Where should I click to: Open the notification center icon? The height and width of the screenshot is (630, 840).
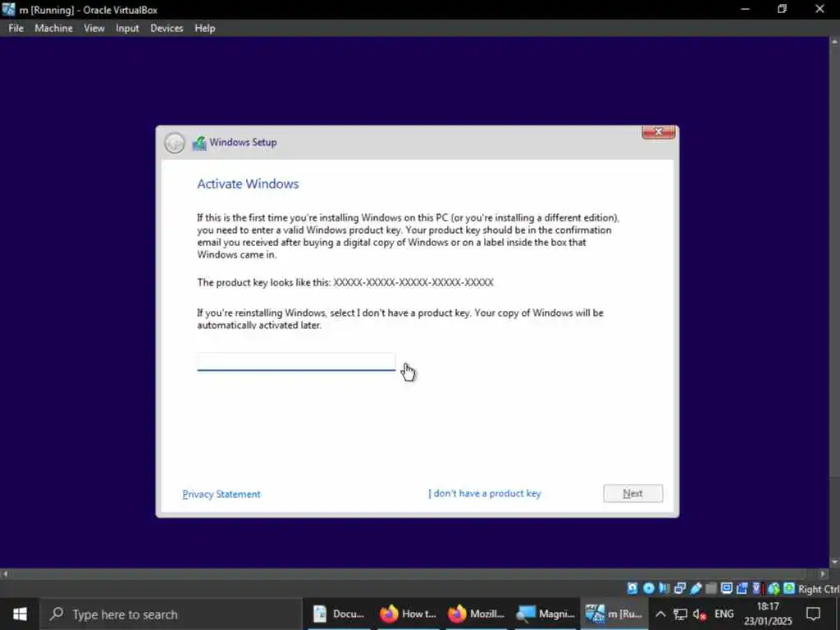pos(813,614)
